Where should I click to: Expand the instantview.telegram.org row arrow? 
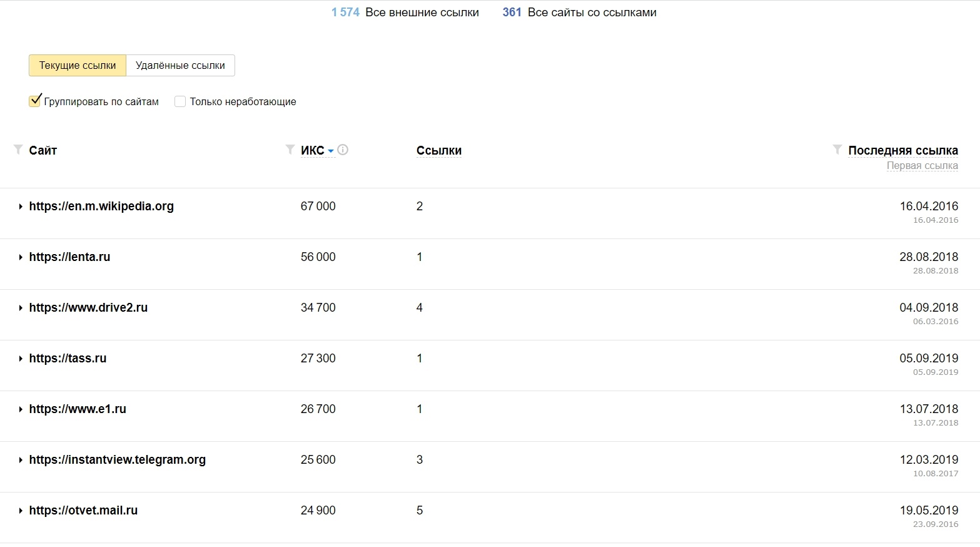[21, 460]
